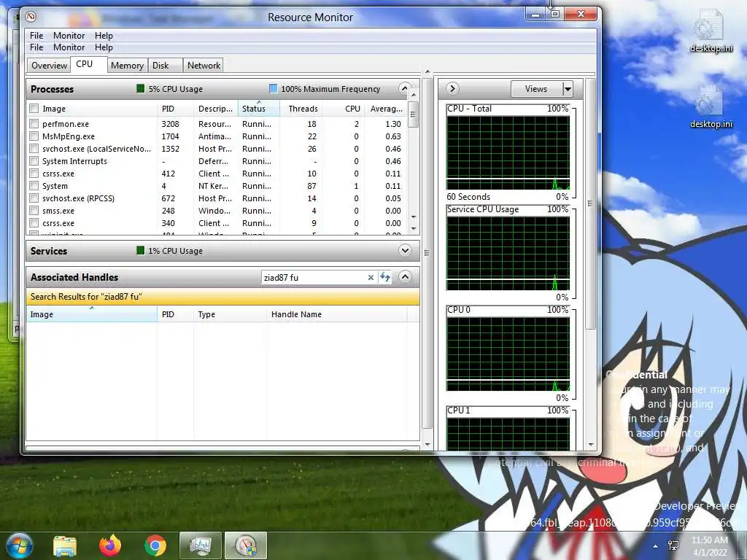Image resolution: width=747 pixels, height=560 pixels.
Task: Check the System process checkbox
Action: [x=34, y=186]
